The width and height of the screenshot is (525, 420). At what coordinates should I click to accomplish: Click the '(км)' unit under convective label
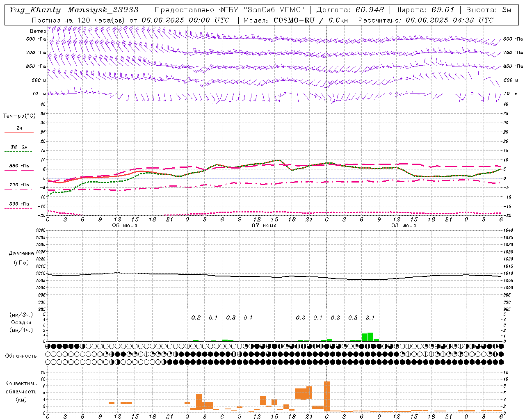pyautogui.click(x=21, y=399)
